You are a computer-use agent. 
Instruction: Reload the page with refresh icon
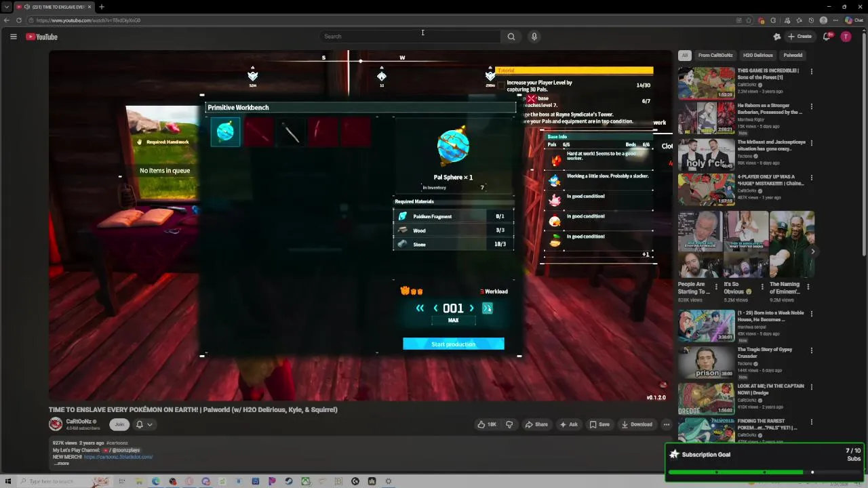click(18, 20)
